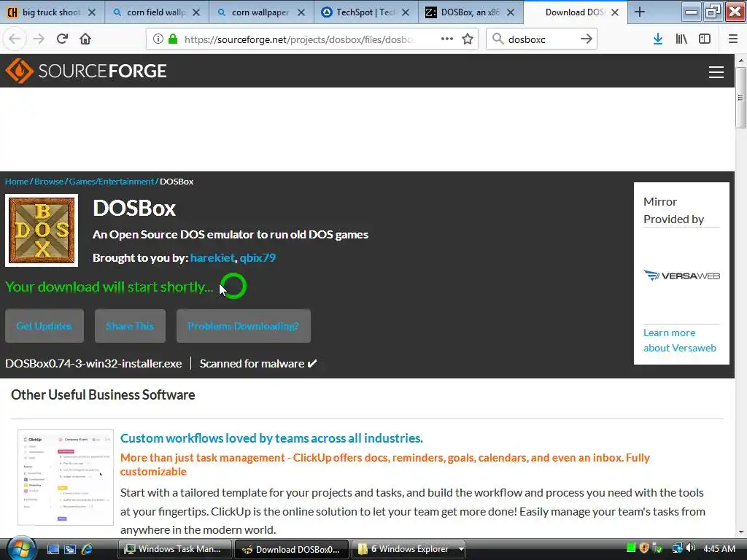
Task: Open the SourceForge site hamburger menu
Action: [716, 72]
